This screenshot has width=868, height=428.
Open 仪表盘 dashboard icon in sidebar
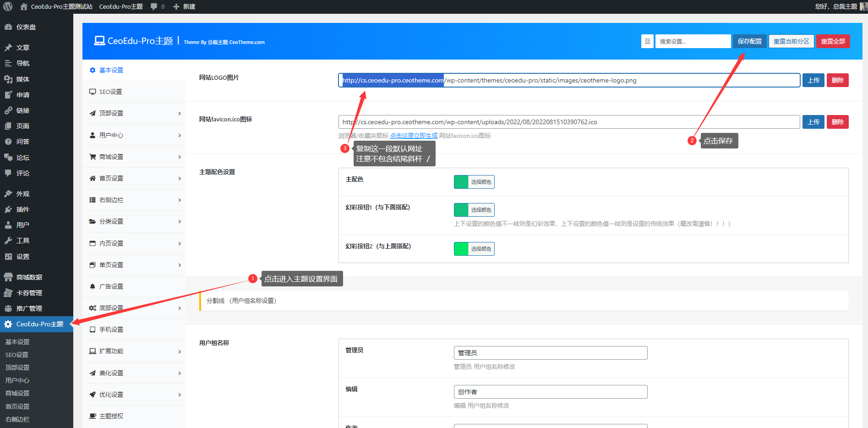[8, 27]
